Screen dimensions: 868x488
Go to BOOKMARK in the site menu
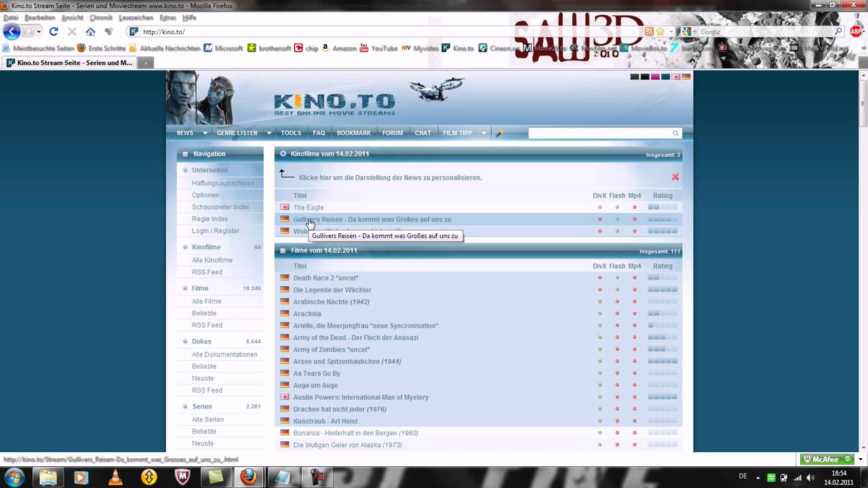coord(354,133)
